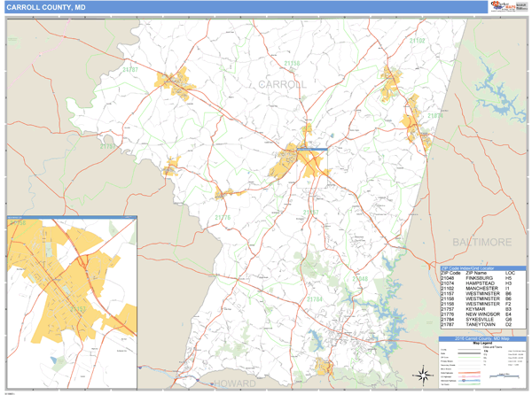Screen dimensions: 532x395
Task: Click the 21784 ZIP code label on map
Action: 315,300
